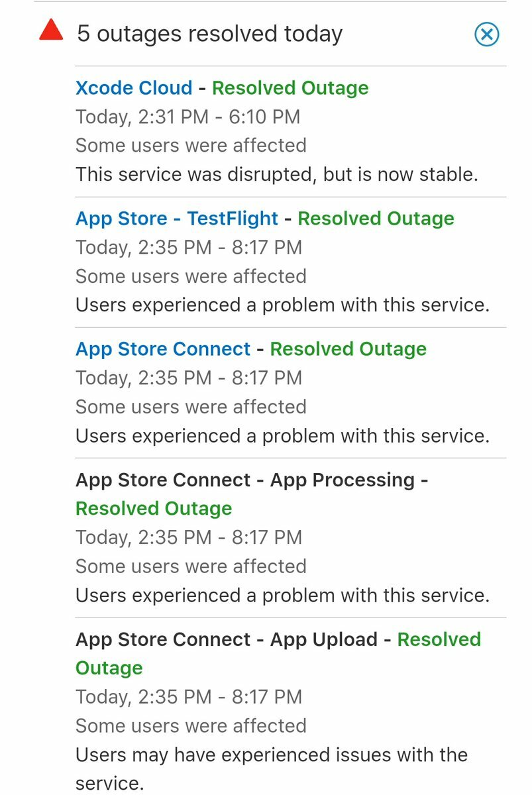Image resolution: width=532 pixels, height=795 pixels.
Task: Click Resolved Outage status beside App Store - TestFlight
Action: [376, 218]
